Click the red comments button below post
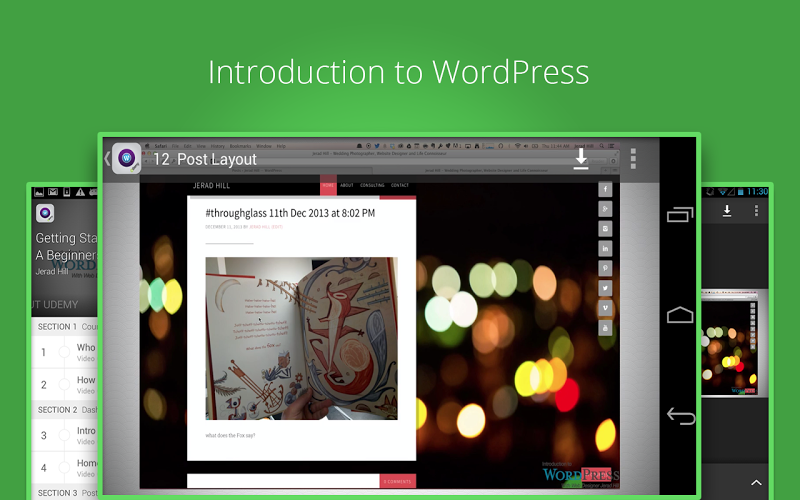The width and height of the screenshot is (800, 500). click(397, 481)
